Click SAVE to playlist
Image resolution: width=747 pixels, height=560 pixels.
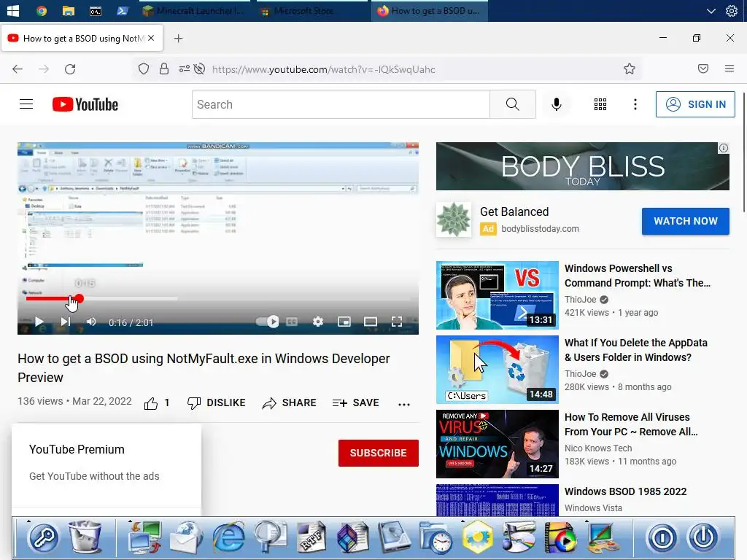355,402
